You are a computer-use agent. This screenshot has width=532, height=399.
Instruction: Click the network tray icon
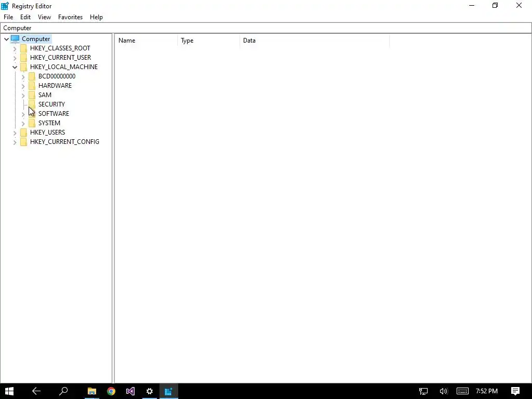pyautogui.click(x=423, y=391)
